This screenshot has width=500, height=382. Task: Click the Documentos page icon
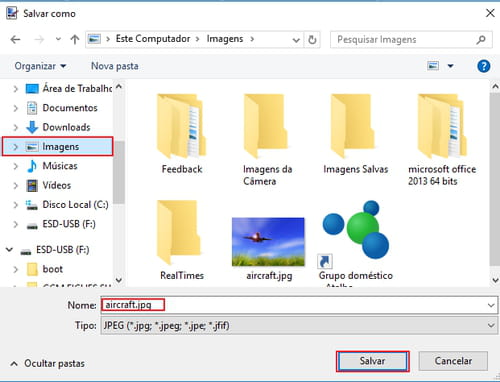click(32, 108)
